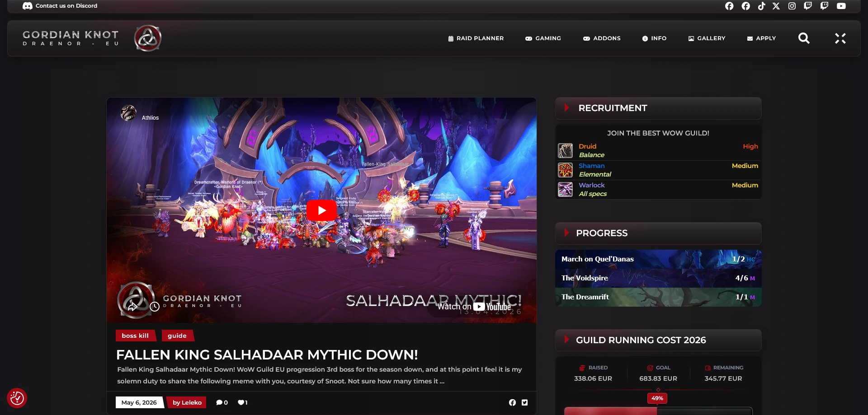Image resolution: width=868 pixels, height=415 pixels.
Task: Click the Recruitment section header
Action: pyautogui.click(x=658, y=108)
